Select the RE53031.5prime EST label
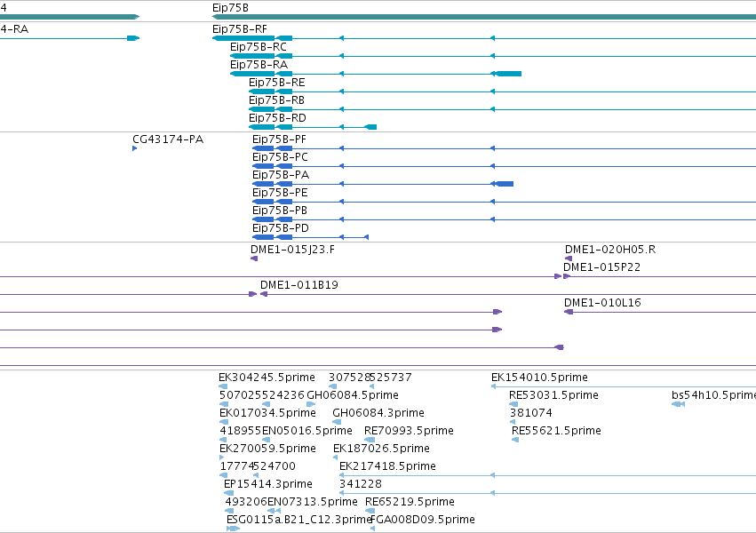 point(554,395)
